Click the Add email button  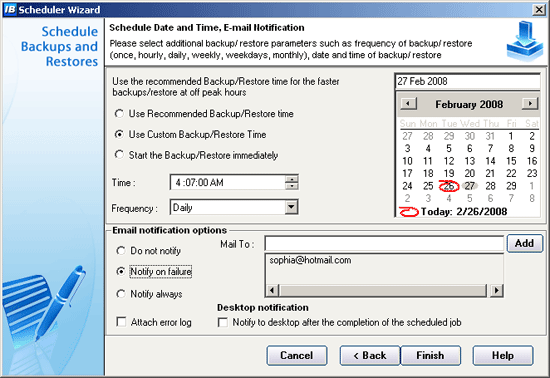coord(524,243)
